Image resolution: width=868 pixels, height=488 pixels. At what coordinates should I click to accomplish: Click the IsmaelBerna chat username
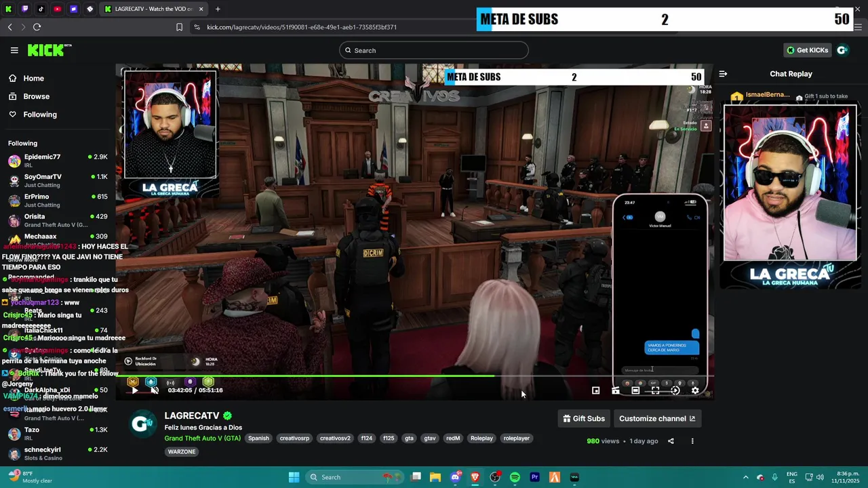point(767,95)
